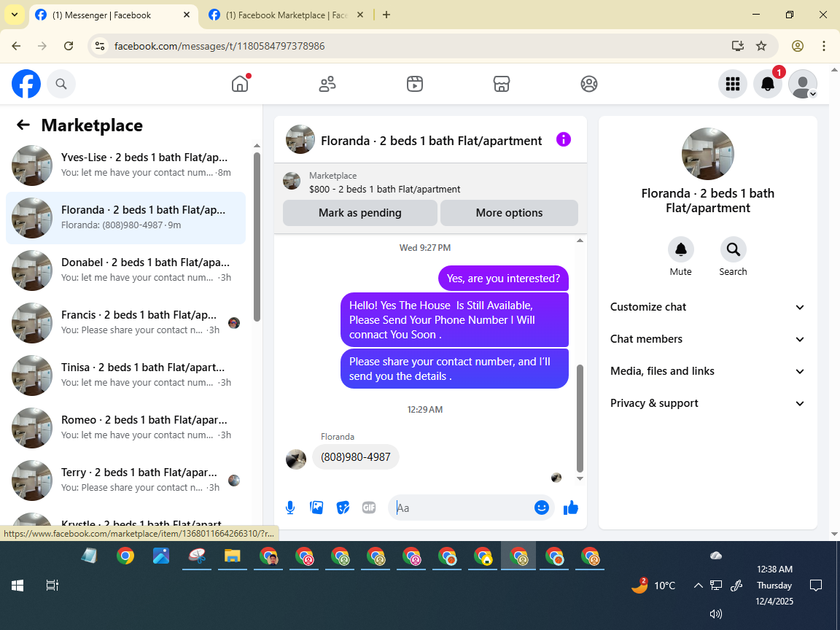Screen dimensions: 840x630
Task: Open Chrome three-dot menu
Action: 824,46
